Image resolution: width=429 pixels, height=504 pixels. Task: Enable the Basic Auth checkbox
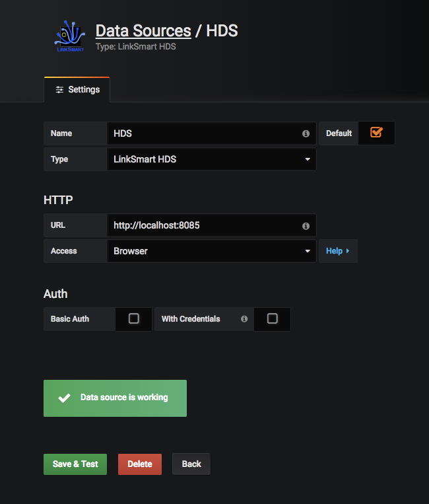pyautogui.click(x=133, y=318)
